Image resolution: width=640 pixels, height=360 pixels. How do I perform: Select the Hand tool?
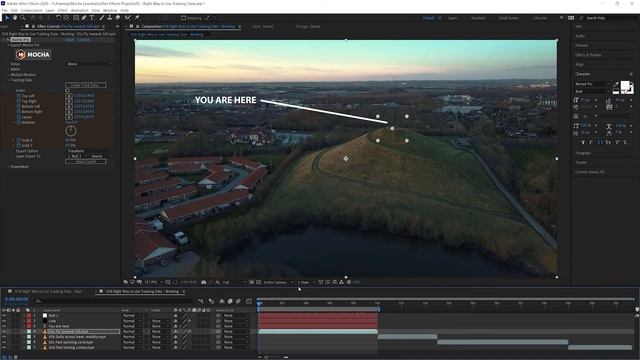[15, 18]
